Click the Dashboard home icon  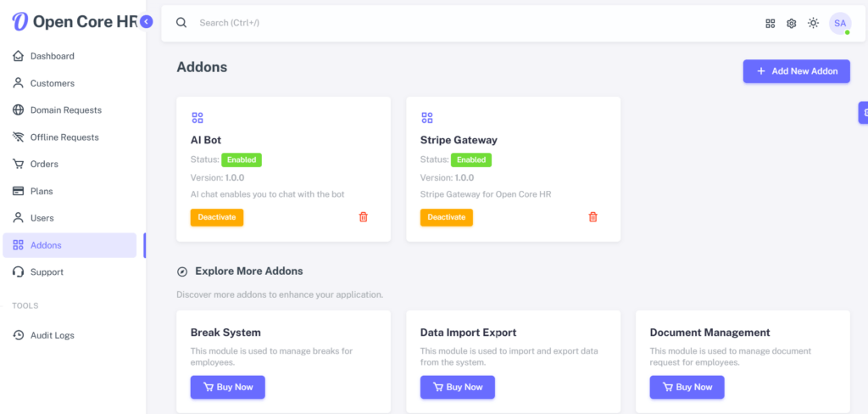coord(19,56)
